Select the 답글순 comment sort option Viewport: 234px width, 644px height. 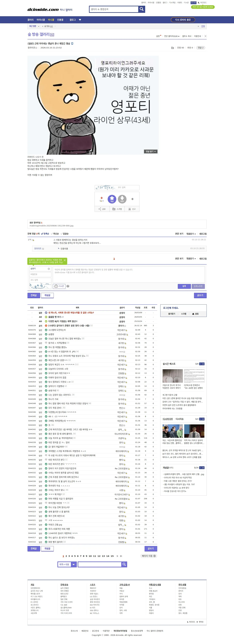click(x=65, y=234)
